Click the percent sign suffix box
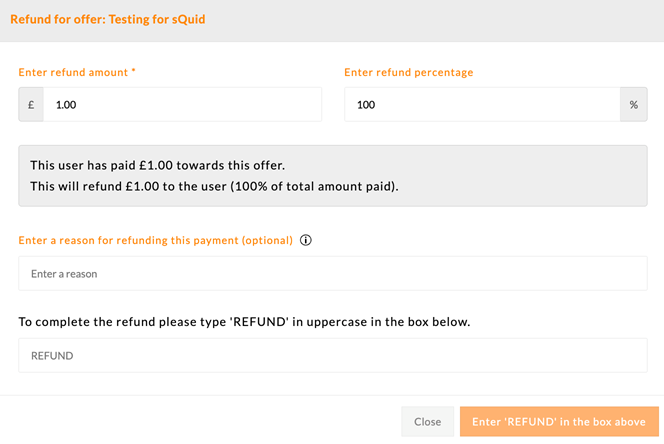The width and height of the screenshot is (664, 444). click(634, 105)
